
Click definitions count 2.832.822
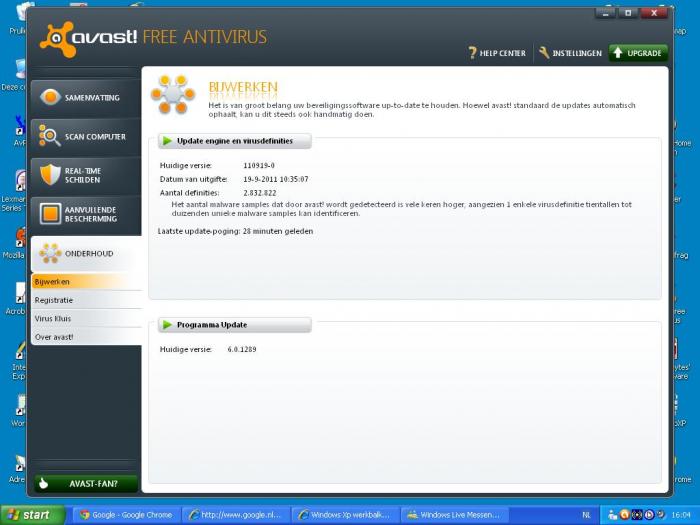point(260,193)
